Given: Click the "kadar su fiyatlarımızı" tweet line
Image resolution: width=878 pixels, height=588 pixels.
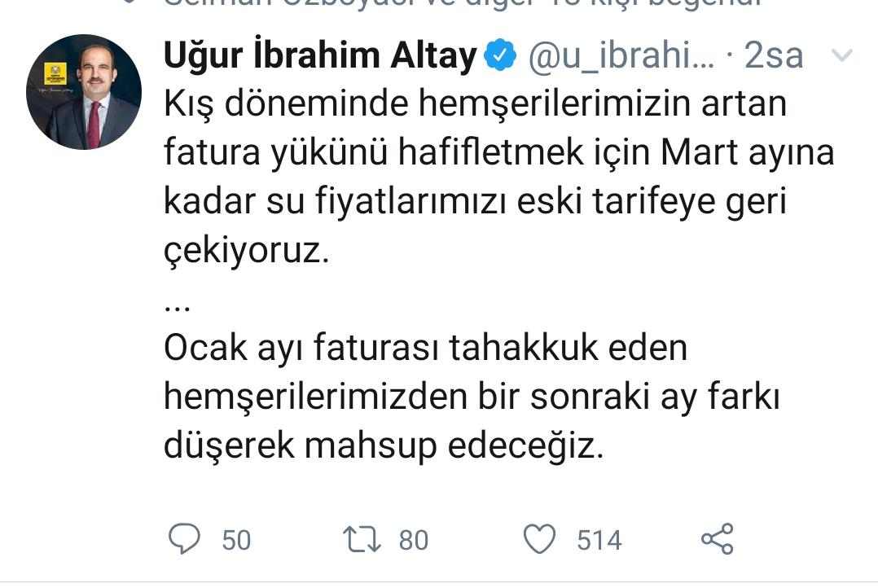Looking at the screenshot, I should (x=475, y=203).
